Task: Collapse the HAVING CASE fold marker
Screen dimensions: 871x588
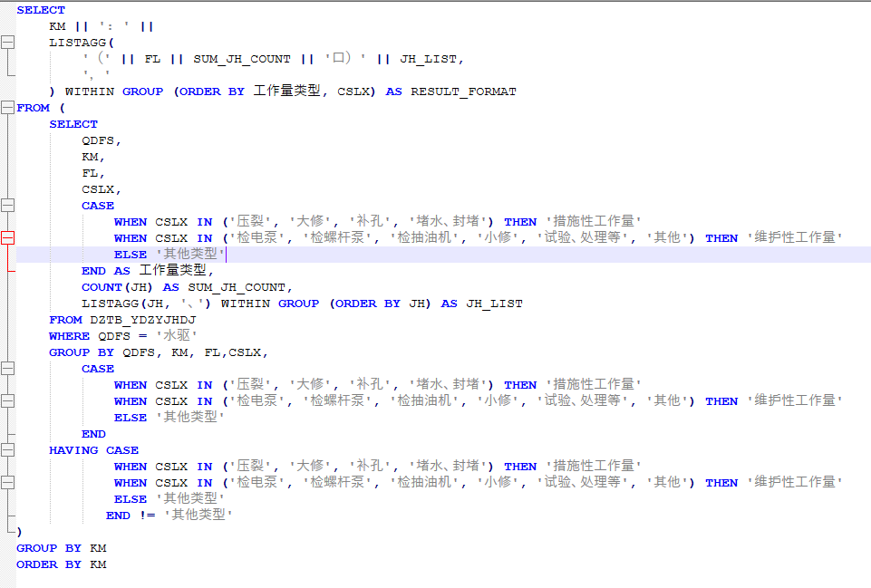Action: [8, 450]
